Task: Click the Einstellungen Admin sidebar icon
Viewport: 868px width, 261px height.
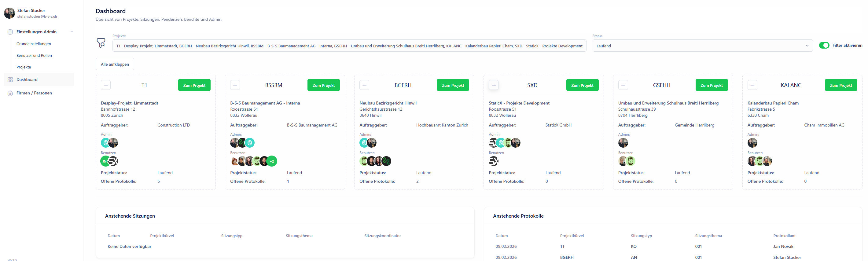Action: click(x=10, y=32)
